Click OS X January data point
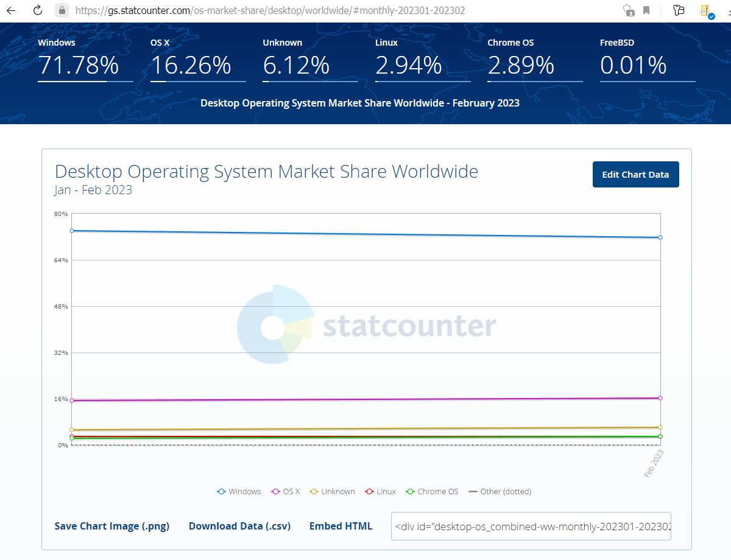Image resolution: width=731 pixels, height=560 pixels. [x=72, y=401]
